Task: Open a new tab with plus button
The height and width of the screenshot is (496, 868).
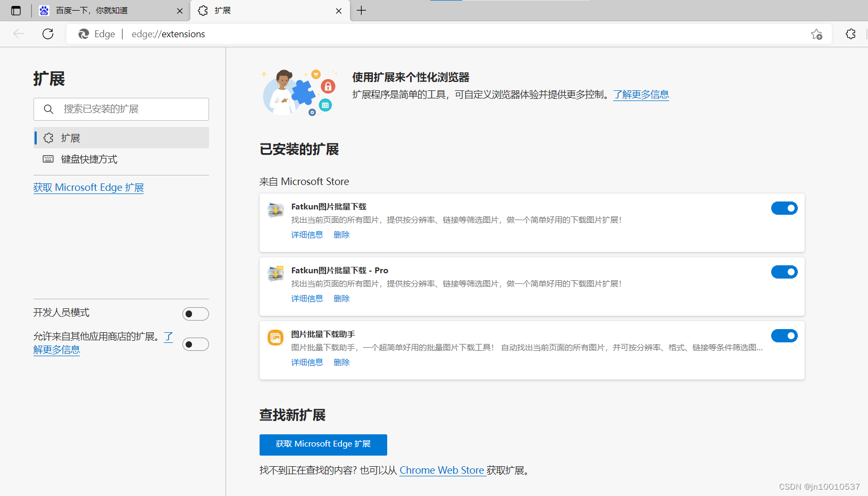Action: click(x=361, y=11)
